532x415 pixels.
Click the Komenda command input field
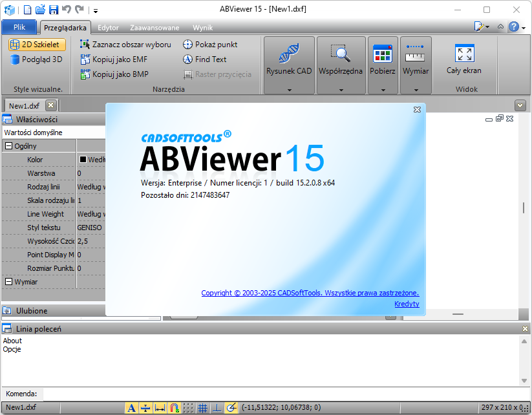[x=286, y=394]
